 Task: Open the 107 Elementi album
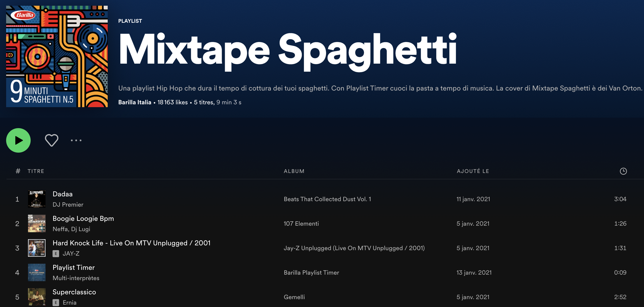click(301, 223)
